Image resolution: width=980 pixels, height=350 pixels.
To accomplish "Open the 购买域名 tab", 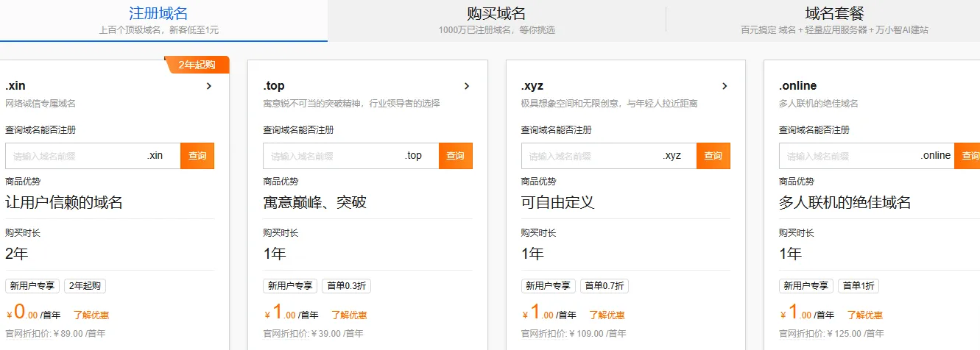I will coord(496,21).
